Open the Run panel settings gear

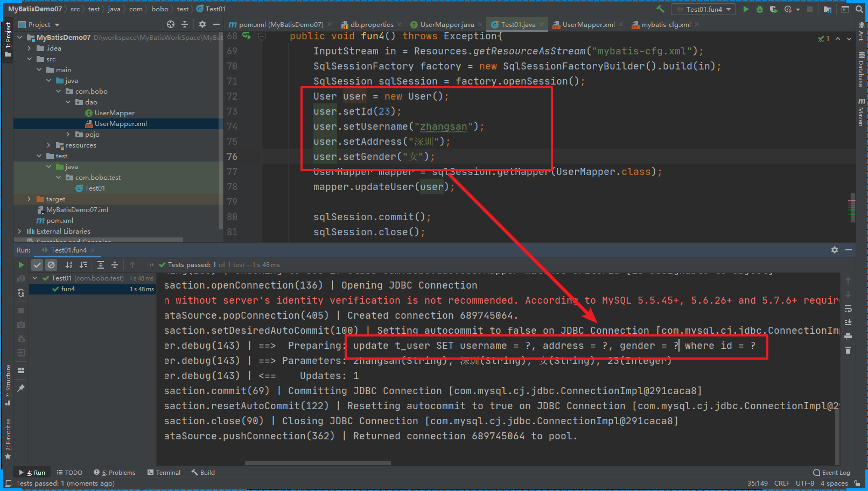pyautogui.click(x=835, y=250)
